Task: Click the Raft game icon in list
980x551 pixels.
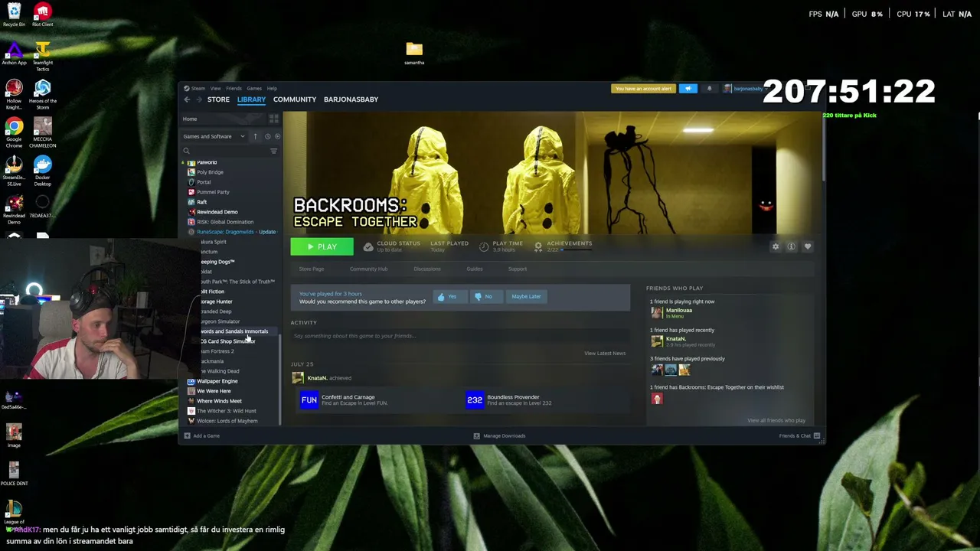Action: tap(191, 202)
